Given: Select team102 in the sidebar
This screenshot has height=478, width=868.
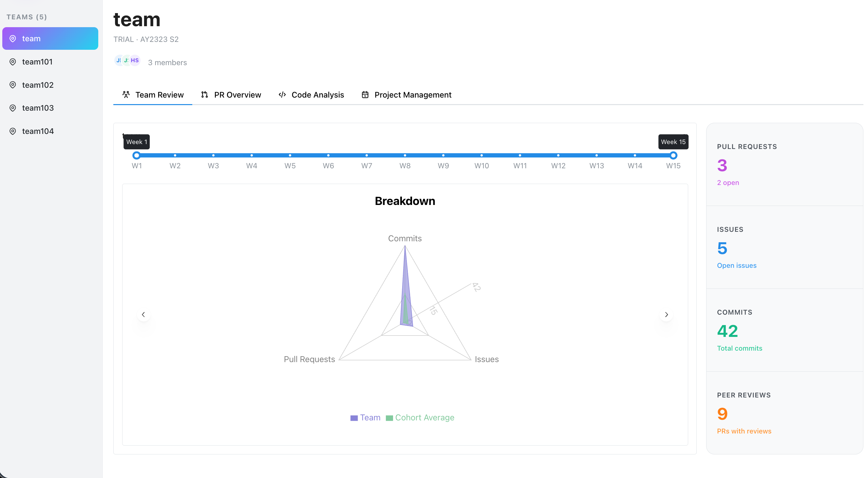Looking at the screenshot, I should point(50,85).
